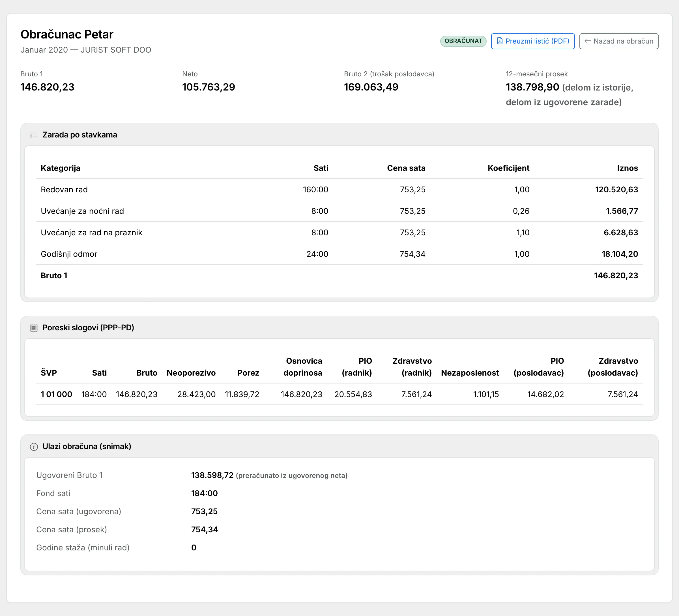
Task: Click the list icon beside Zarada po stavkama
Action: click(x=34, y=135)
